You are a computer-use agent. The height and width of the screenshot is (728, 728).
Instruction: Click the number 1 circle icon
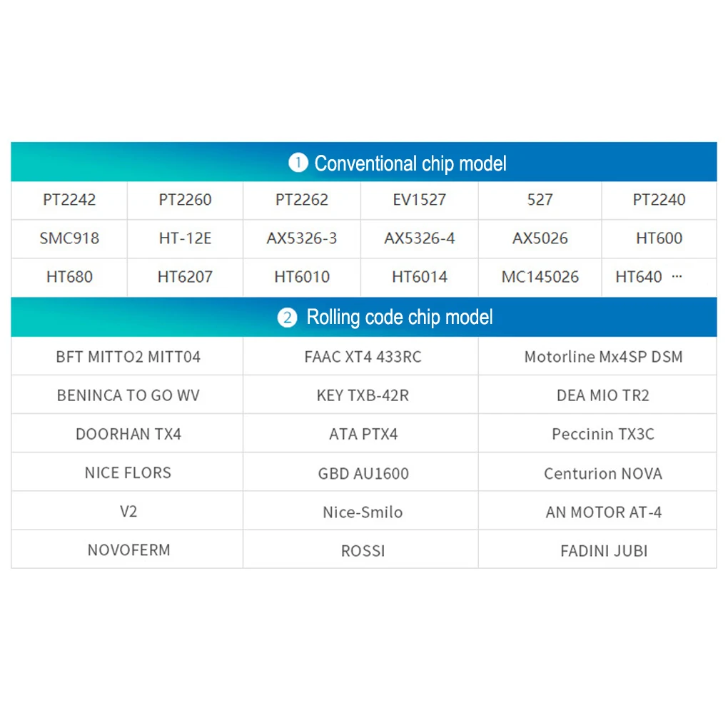click(298, 163)
